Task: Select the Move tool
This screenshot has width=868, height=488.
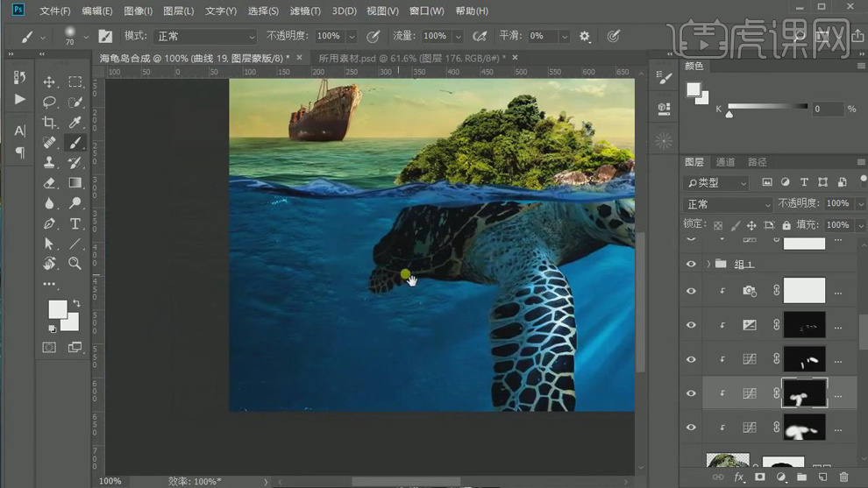Action: (x=49, y=82)
